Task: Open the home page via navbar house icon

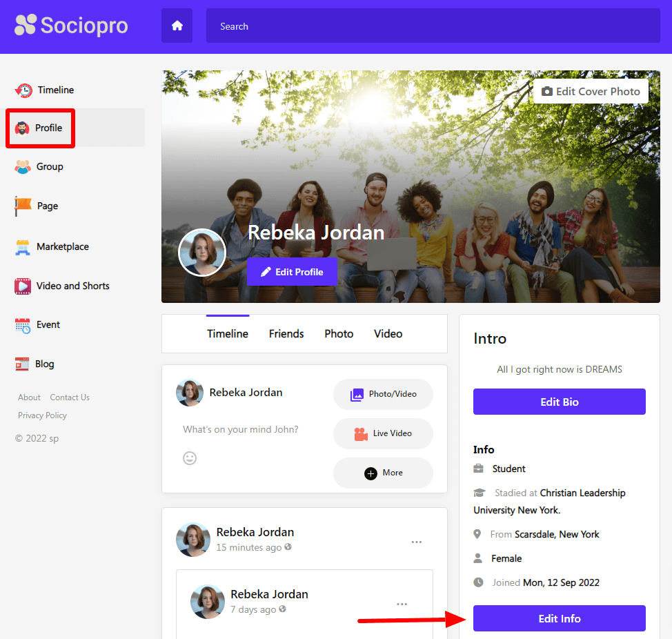Action: [177, 26]
